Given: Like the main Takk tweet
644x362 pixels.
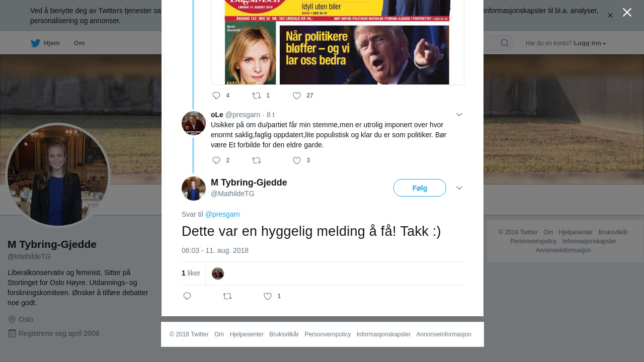Looking at the screenshot, I should click(268, 296).
